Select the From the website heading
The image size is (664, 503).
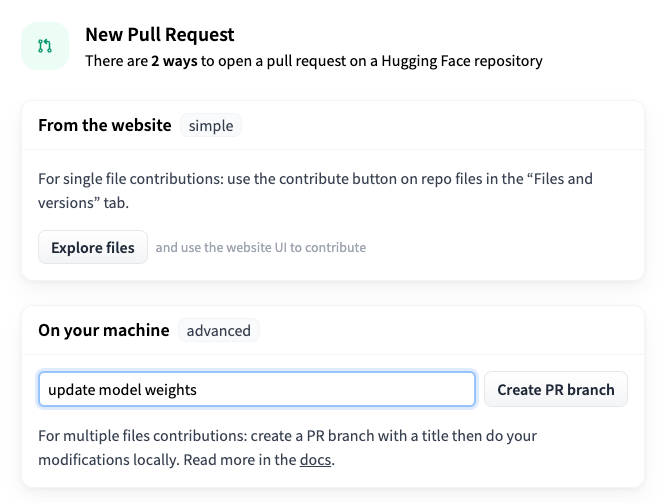105,126
